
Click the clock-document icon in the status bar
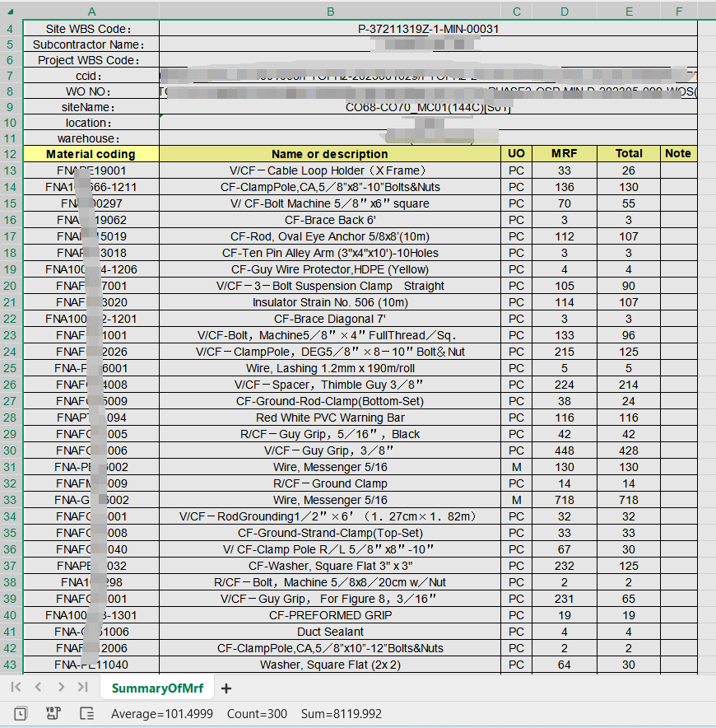pyautogui.click(x=21, y=714)
